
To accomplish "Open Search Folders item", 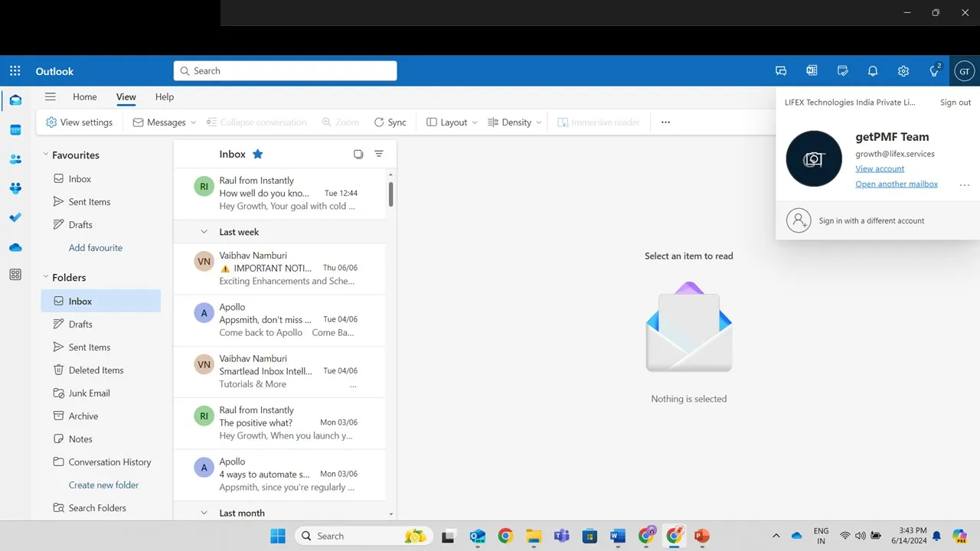I will click(101, 507).
